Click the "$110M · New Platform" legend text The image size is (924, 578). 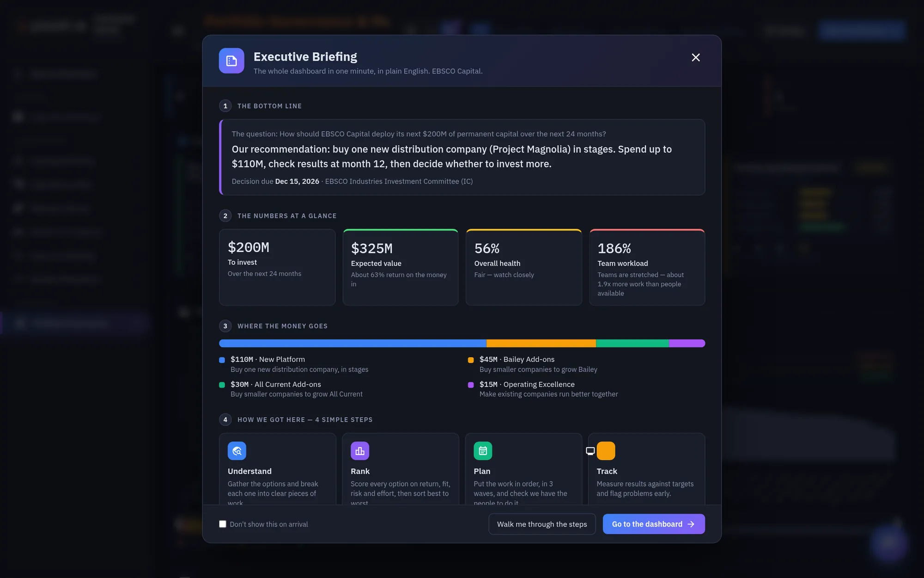click(x=267, y=359)
